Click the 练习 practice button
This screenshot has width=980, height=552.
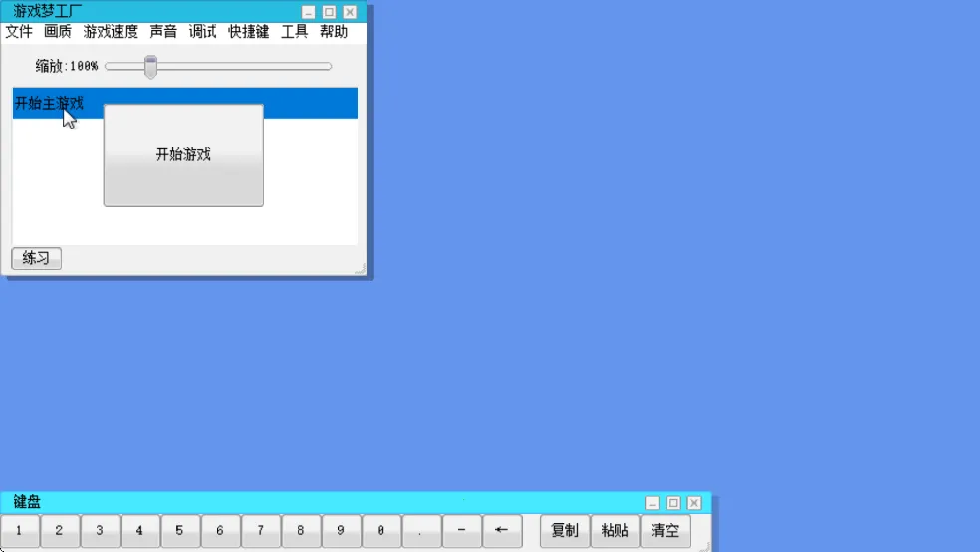[x=36, y=259]
